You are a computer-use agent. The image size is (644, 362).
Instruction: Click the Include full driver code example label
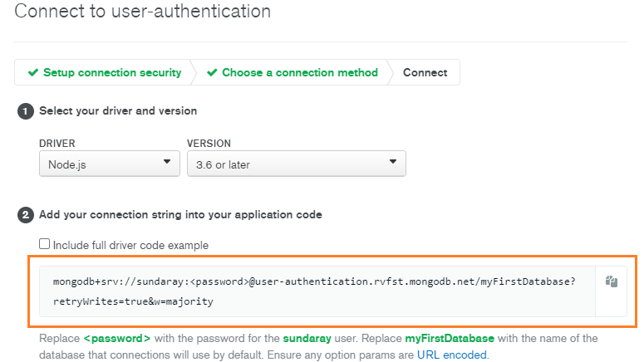pos(130,246)
